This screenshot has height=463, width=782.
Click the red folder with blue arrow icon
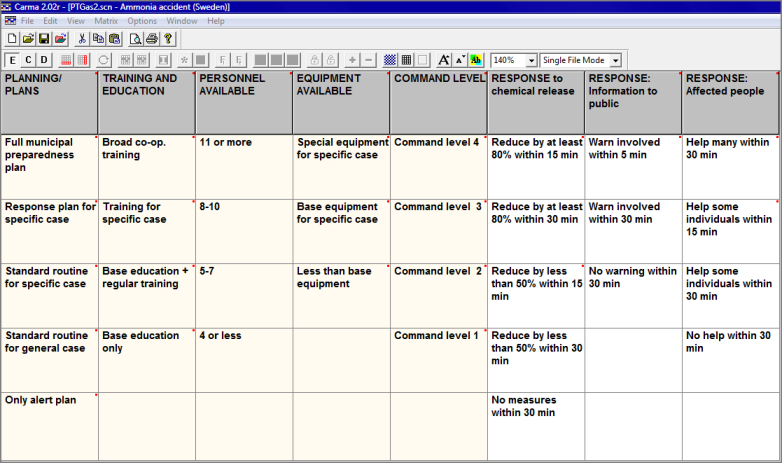tap(60, 39)
